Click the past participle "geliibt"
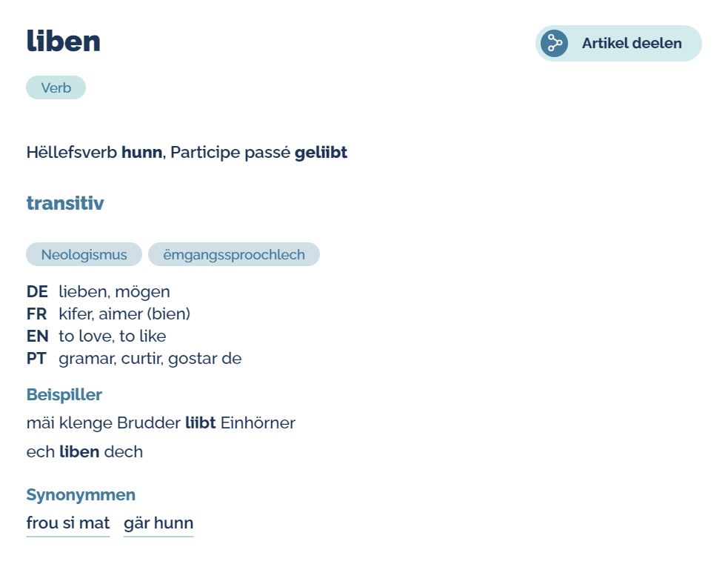Screen dimensions: 728x570 pos(321,153)
